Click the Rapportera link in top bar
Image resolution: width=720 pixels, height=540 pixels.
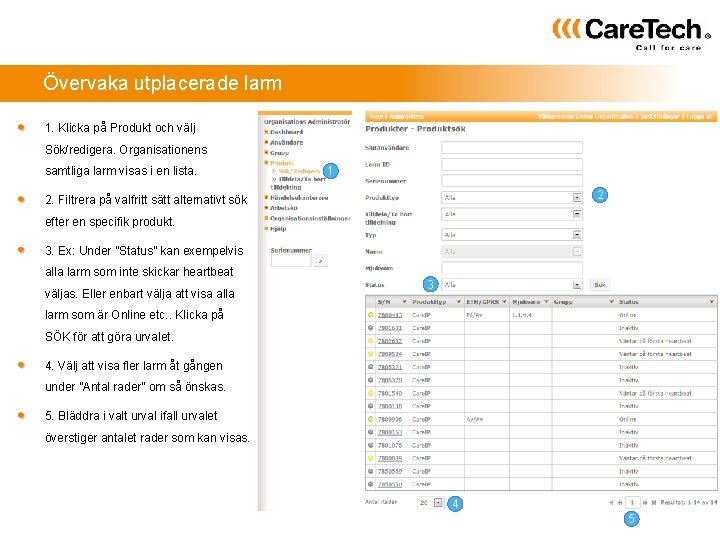(x=406, y=117)
